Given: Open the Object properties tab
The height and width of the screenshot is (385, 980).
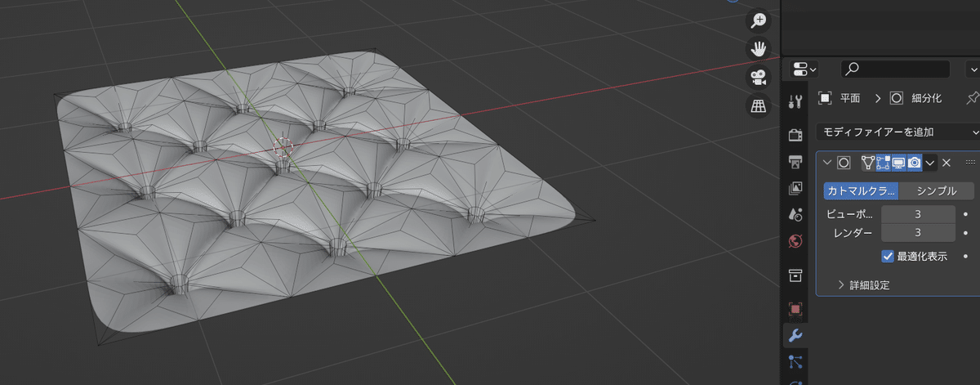Looking at the screenshot, I should coord(795,309).
